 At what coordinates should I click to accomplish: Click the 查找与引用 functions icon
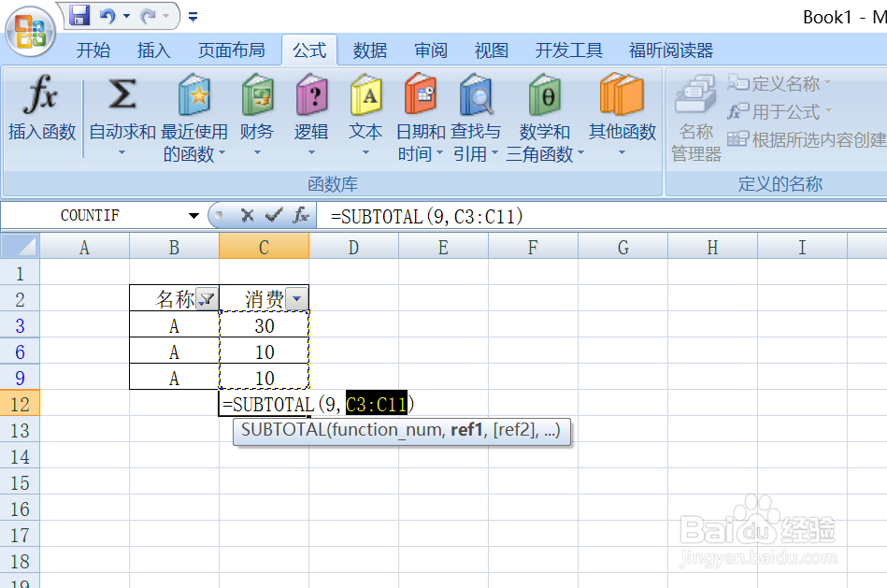[477, 93]
